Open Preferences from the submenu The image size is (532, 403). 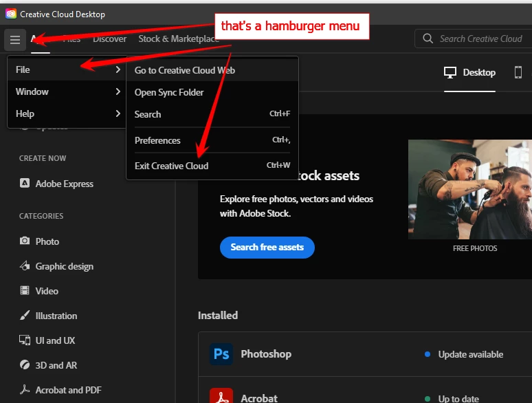point(212,140)
